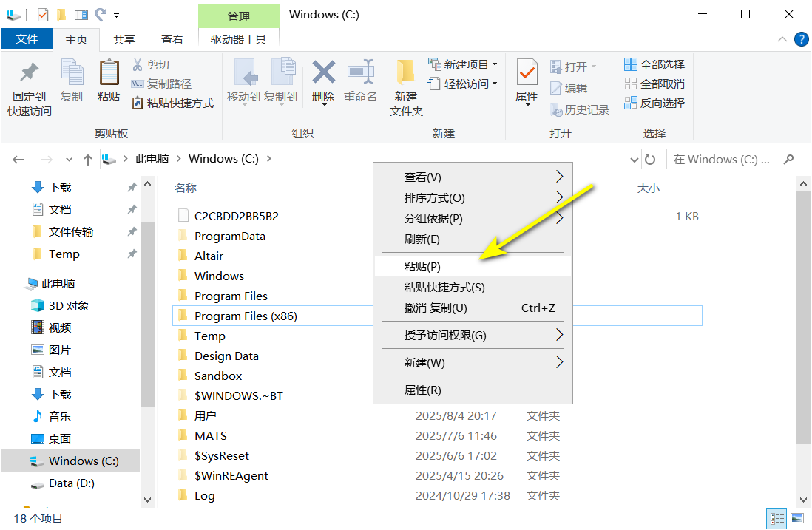
Task: Choose Paste (粘贴(P)) from context menu
Action: [x=473, y=267]
